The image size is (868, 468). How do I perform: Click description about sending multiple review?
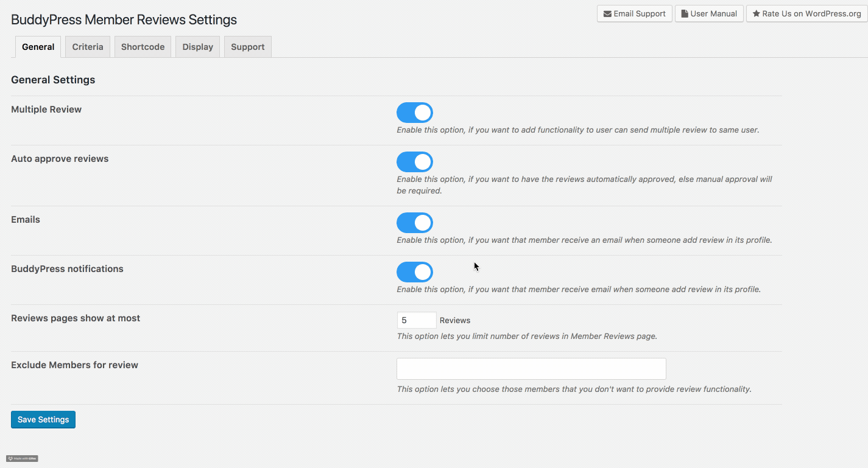(578, 130)
